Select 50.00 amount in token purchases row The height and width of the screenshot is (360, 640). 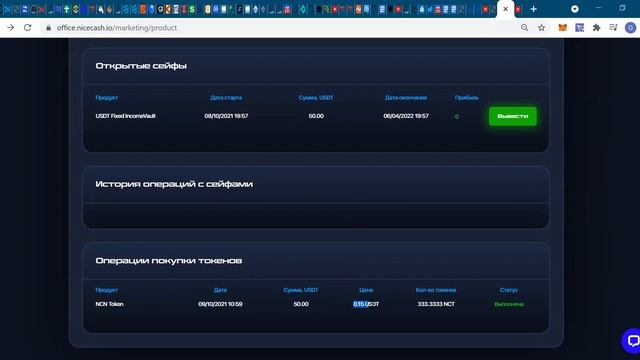(301, 304)
